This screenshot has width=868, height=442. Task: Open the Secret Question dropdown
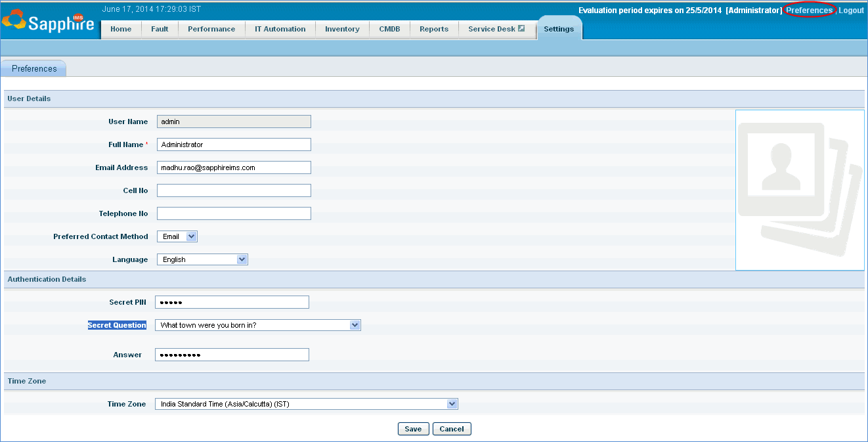pyautogui.click(x=257, y=325)
